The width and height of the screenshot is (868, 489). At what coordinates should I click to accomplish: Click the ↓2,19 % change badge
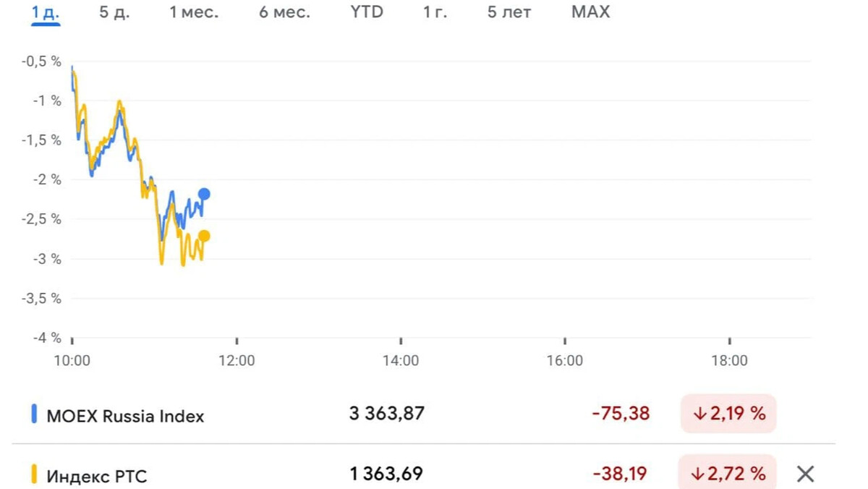728,414
